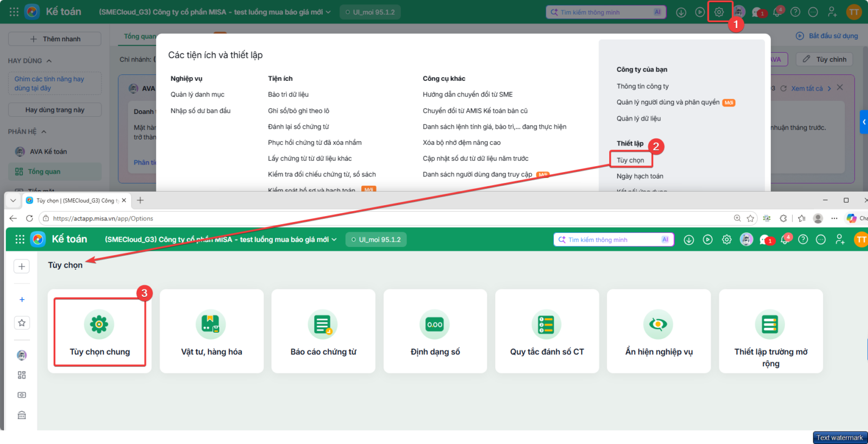Viewport: 868px width, 444px height.
Task: Open Ghi sổ/bỏ ghi theo lô
Action: [x=298, y=111]
